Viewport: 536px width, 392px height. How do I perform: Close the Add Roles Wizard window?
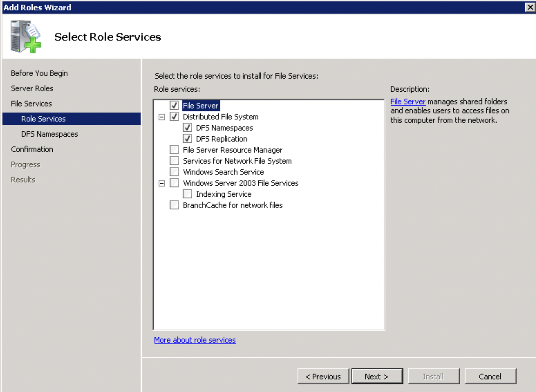pyautogui.click(x=530, y=7)
